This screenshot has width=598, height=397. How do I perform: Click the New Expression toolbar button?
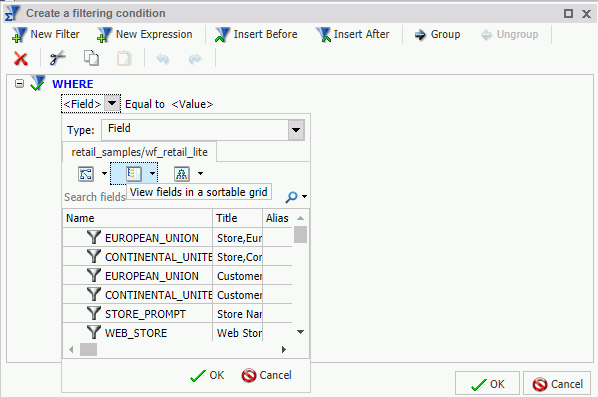pos(145,34)
